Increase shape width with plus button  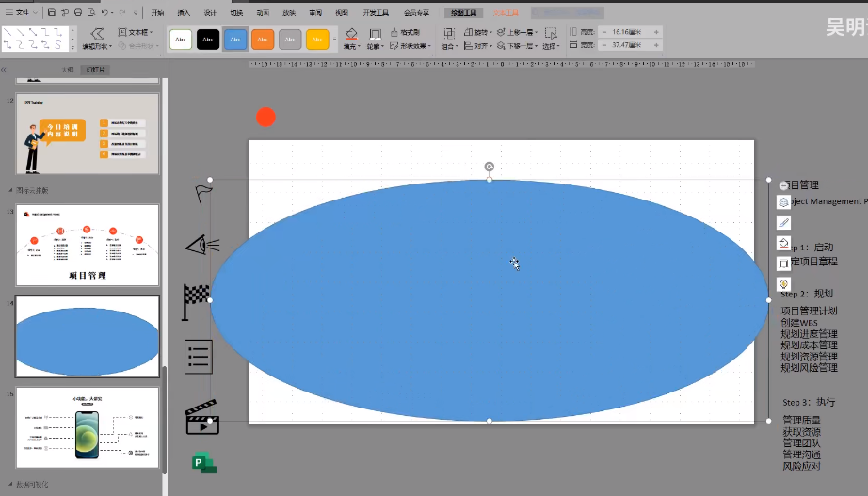(656, 45)
